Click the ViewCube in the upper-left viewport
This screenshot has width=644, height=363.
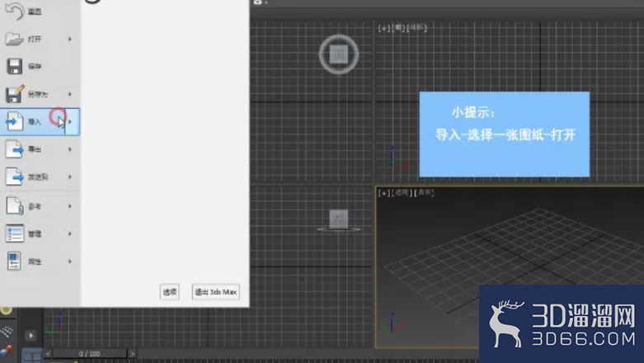[339, 54]
